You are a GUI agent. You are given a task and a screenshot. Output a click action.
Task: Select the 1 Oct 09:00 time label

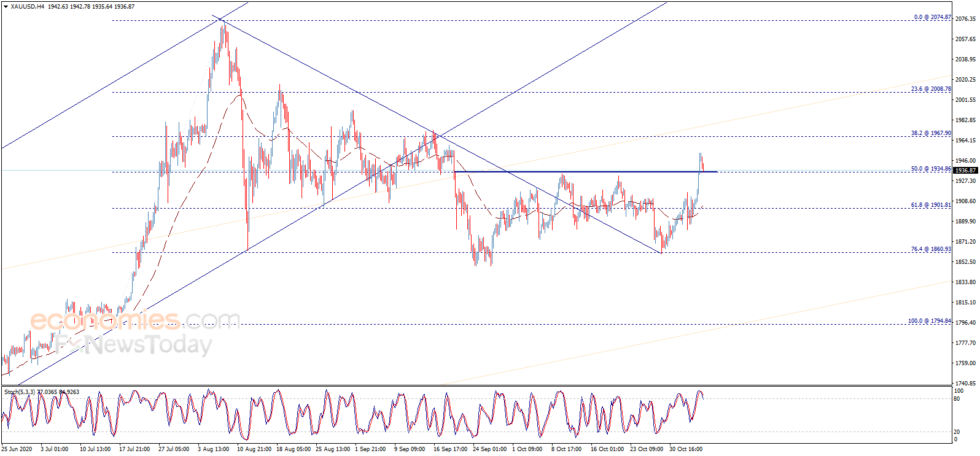pyautogui.click(x=527, y=449)
